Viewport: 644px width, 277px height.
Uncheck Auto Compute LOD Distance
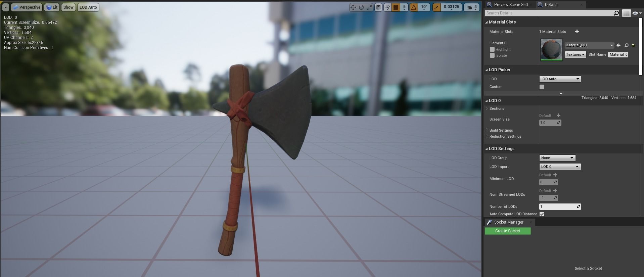(542, 214)
